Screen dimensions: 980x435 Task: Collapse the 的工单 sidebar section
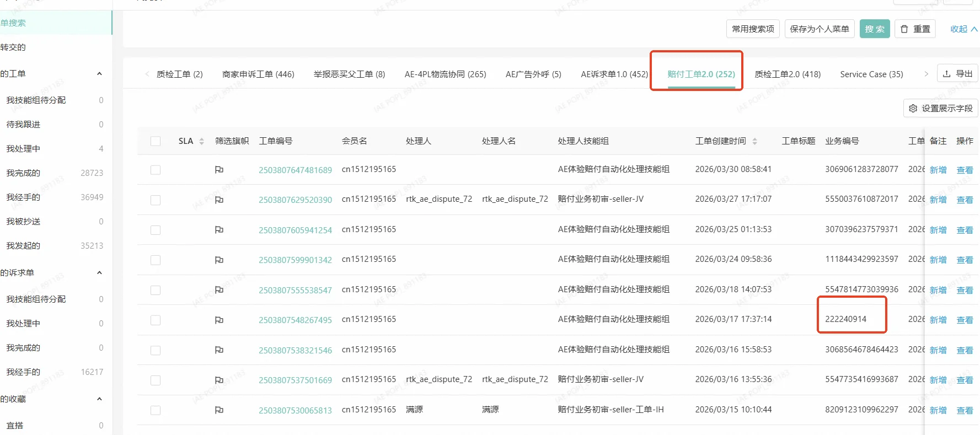pyautogui.click(x=99, y=74)
